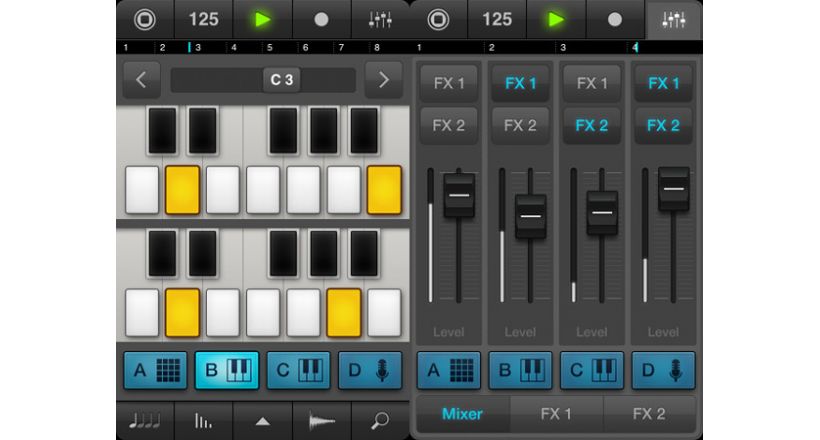Screen dimensions: 820x440
Task: Jump to bar 8 on left timeline
Action: tap(377, 48)
